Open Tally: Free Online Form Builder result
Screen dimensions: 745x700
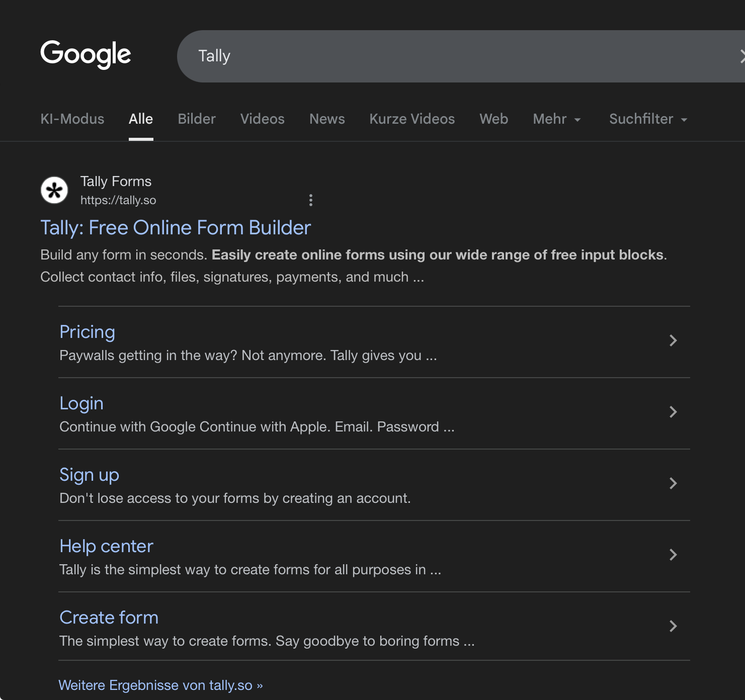pyautogui.click(x=176, y=228)
